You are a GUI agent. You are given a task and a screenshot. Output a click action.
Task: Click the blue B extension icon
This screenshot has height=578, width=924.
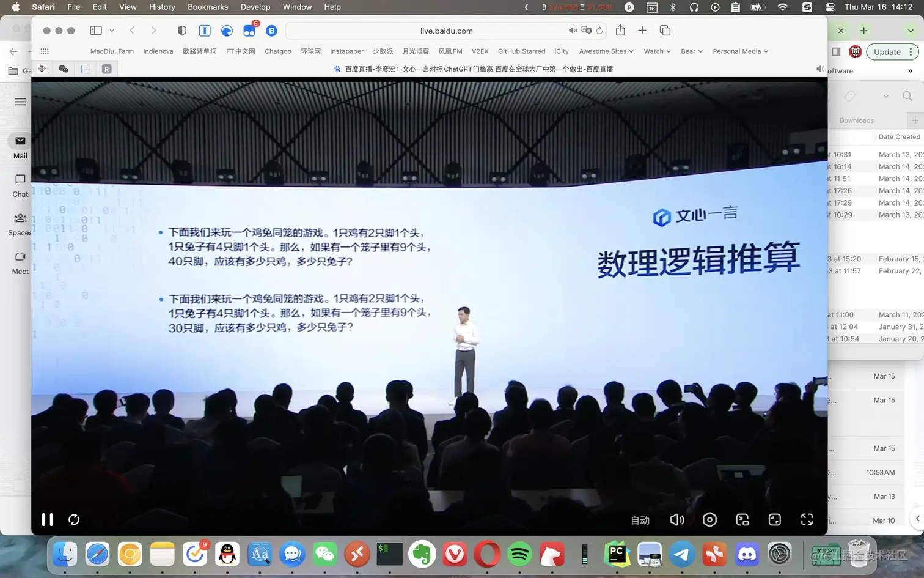[x=272, y=31]
